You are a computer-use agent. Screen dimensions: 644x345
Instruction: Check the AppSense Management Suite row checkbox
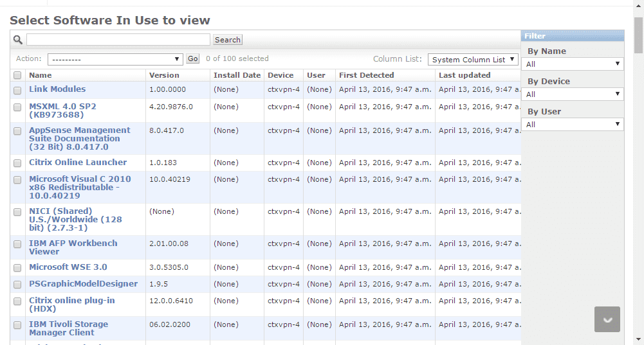pyautogui.click(x=17, y=131)
